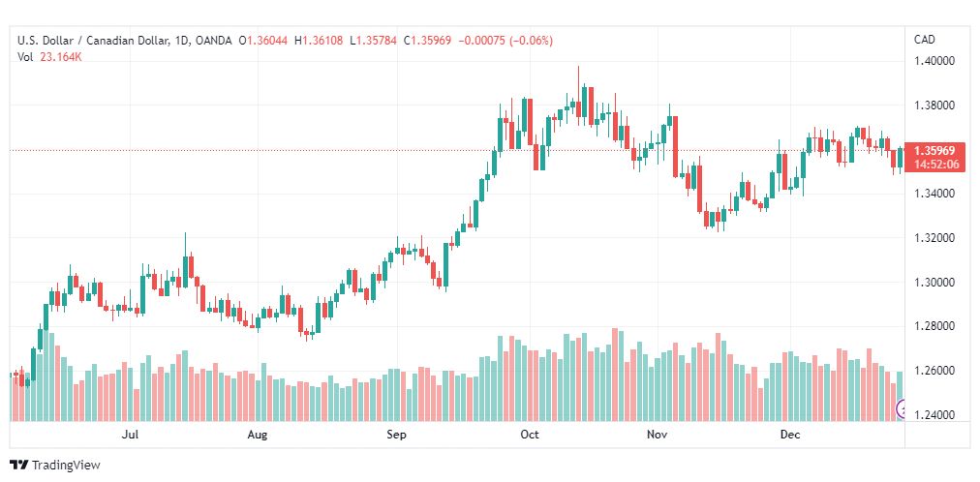
Task: Click the 1D interval text in chart title
Action: [181, 41]
